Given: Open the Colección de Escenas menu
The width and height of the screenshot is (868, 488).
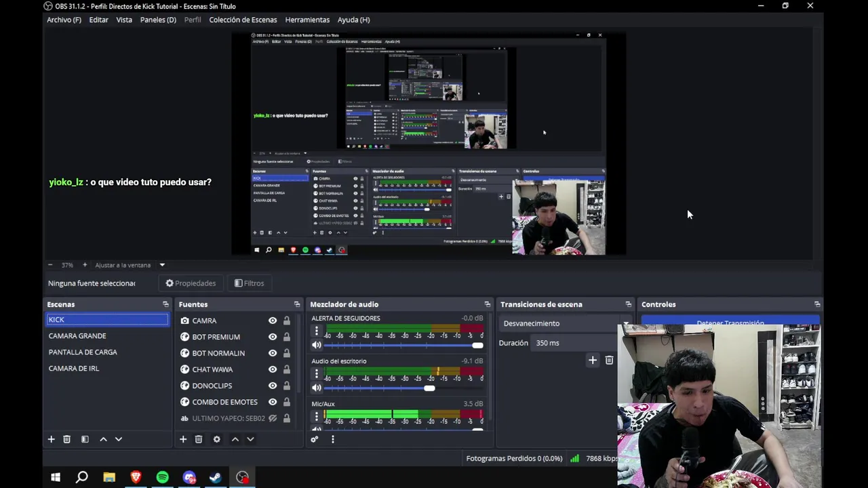Looking at the screenshot, I should pos(243,20).
